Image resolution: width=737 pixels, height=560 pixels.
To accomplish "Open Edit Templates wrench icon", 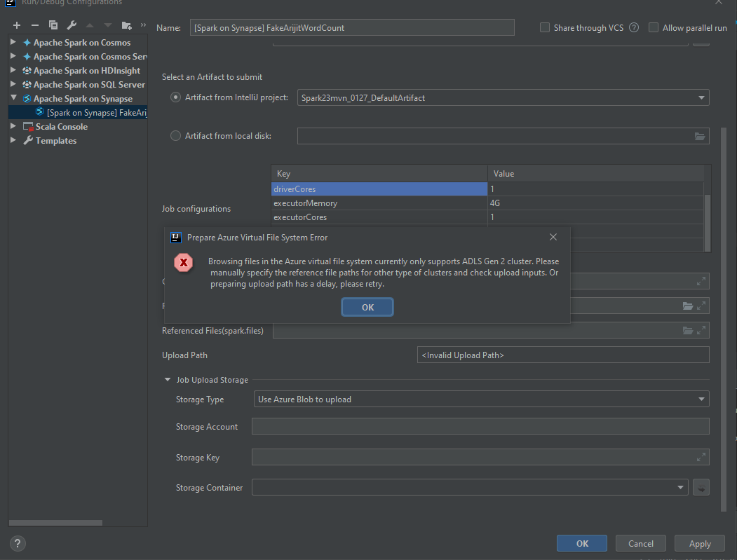I will (x=72, y=25).
